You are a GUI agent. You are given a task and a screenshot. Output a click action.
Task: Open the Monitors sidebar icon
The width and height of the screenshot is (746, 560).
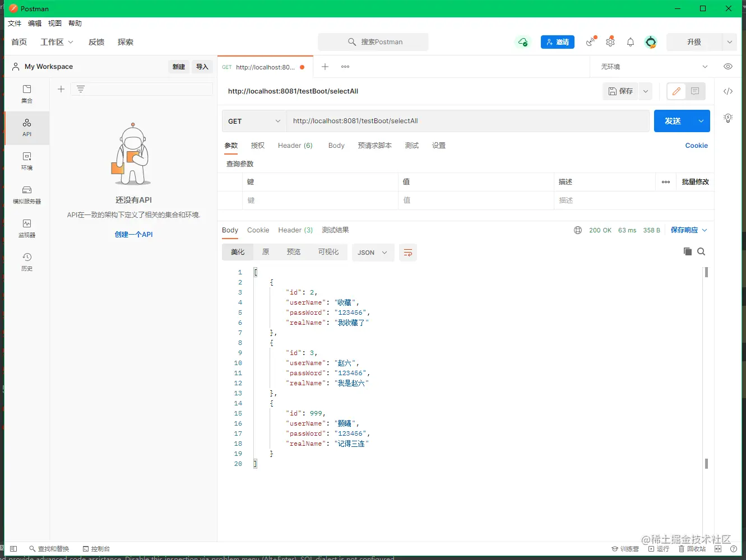click(27, 228)
